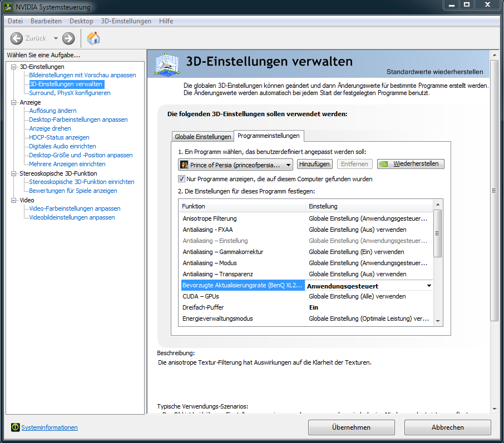Click the settings list scrollbar thumb
504x443 pixels.
[x=437, y=233]
